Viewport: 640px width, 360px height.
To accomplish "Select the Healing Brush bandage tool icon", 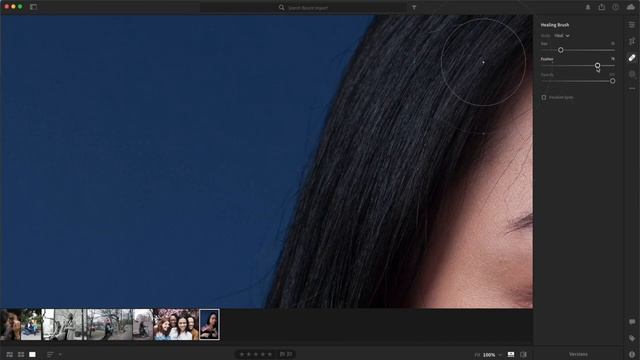I will pyautogui.click(x=632, y=58).
